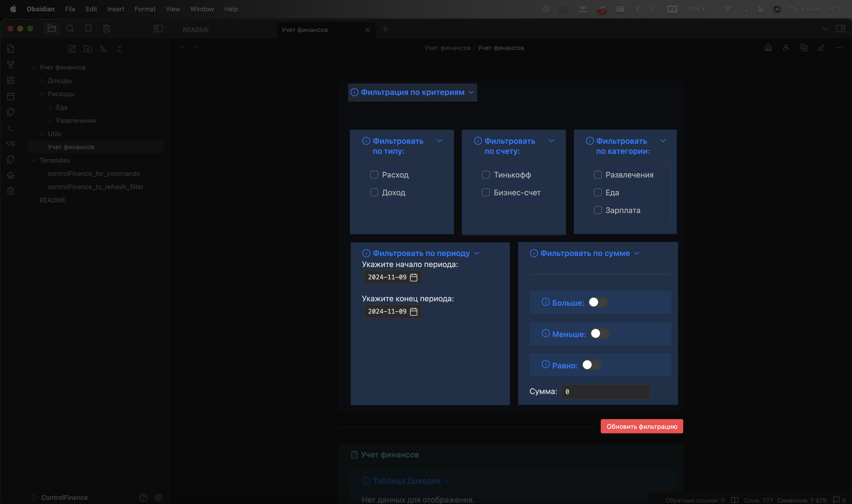The height and width of the screenshot is (504, 852).
Task: Click the new folder icon
Action: [88, 49]
